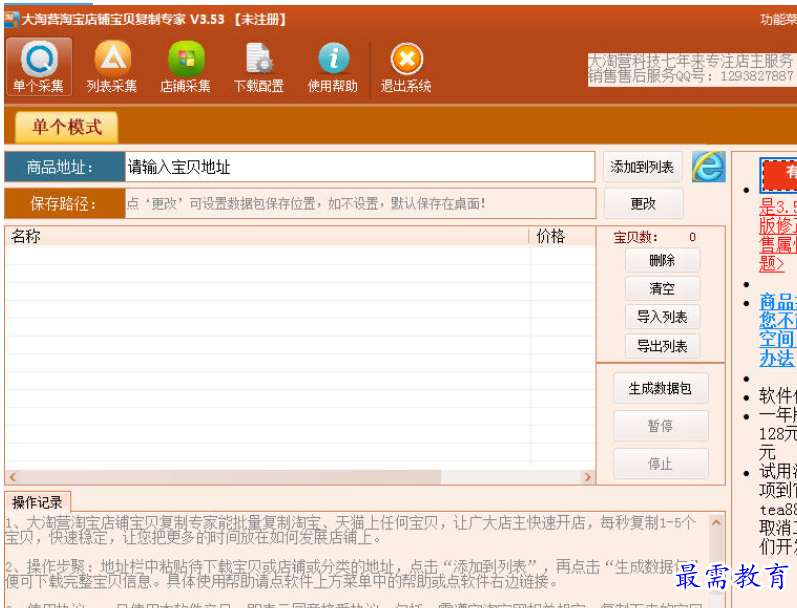
Task: Click the 停止 button
Action: click(660, 463)
